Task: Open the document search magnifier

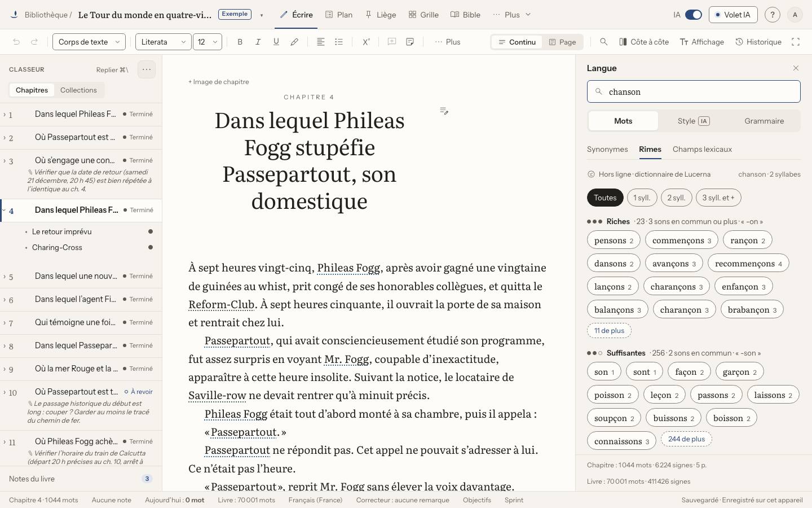Action: click(604, 42)
